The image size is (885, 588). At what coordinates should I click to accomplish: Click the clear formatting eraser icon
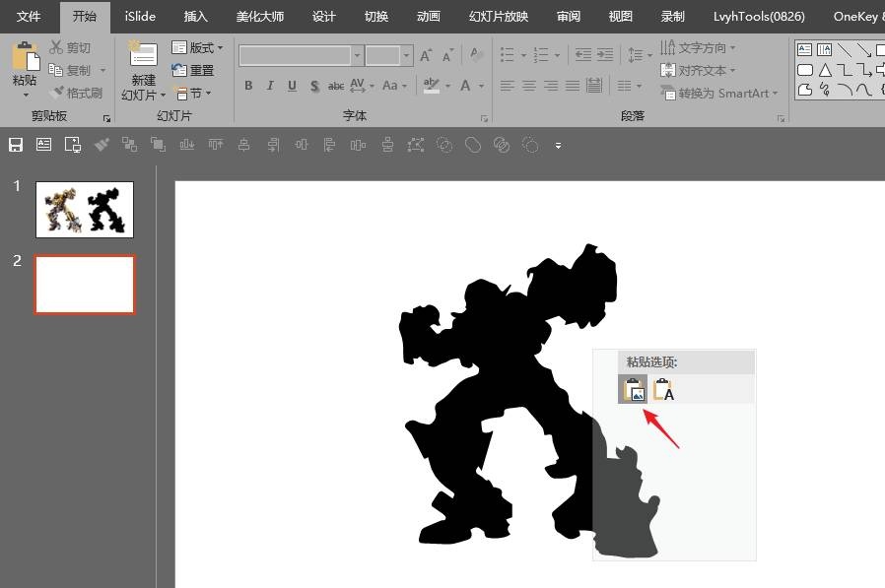pos(476,55)
